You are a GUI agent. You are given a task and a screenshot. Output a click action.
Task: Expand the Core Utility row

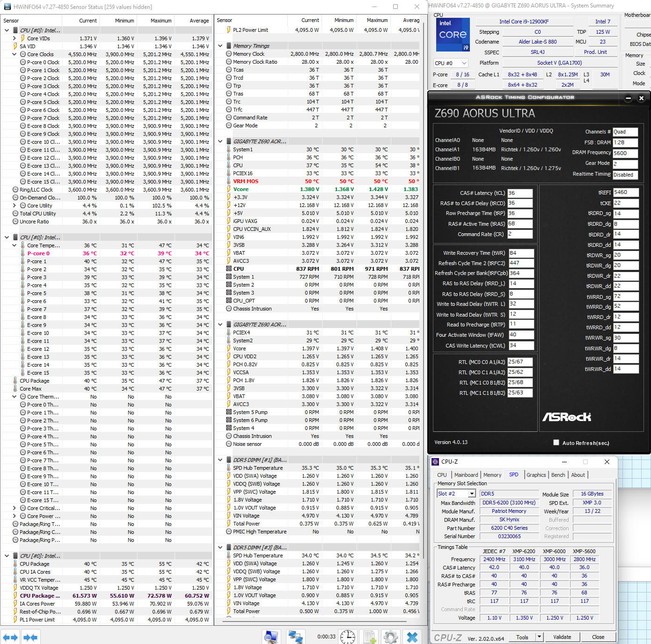point(14,206)
